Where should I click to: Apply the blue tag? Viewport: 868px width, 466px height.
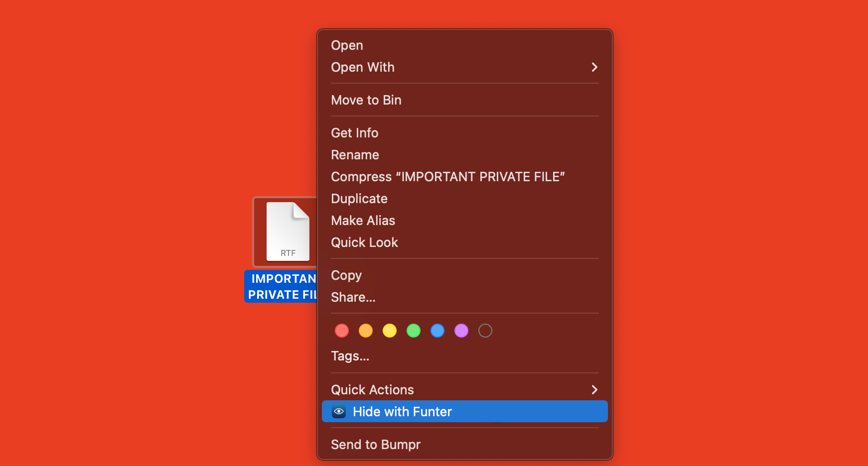pos(437,330)
